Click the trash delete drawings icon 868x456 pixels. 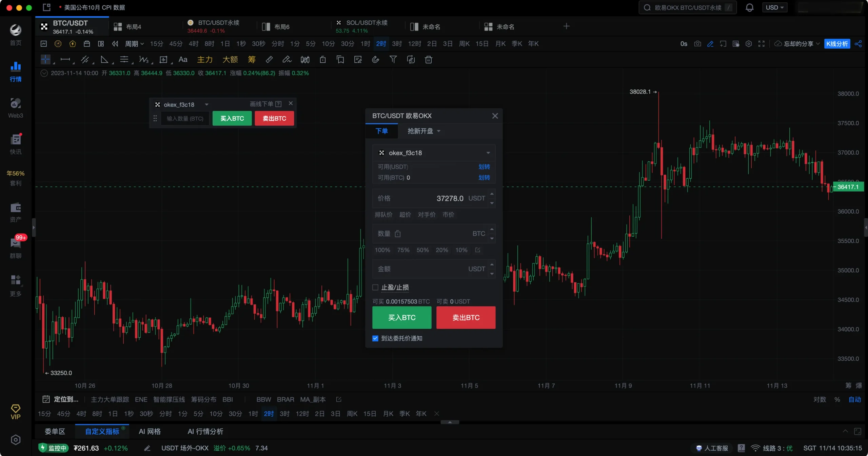(x=428, y=60)
